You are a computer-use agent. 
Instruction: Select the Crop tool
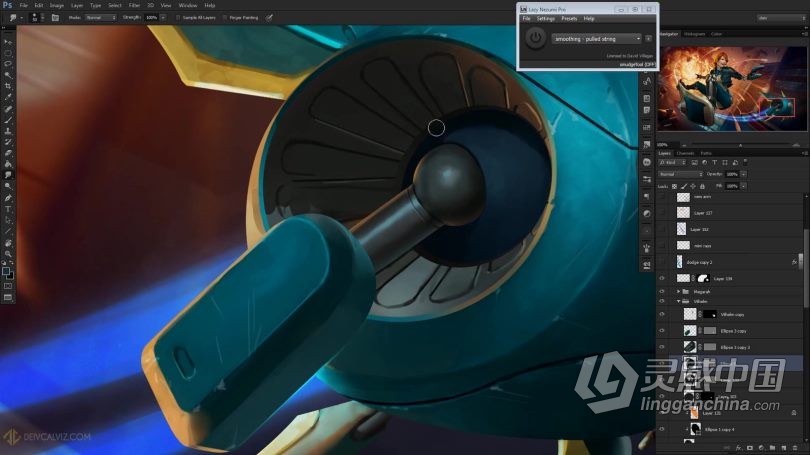pyautogui.click(x=8, y=86)
